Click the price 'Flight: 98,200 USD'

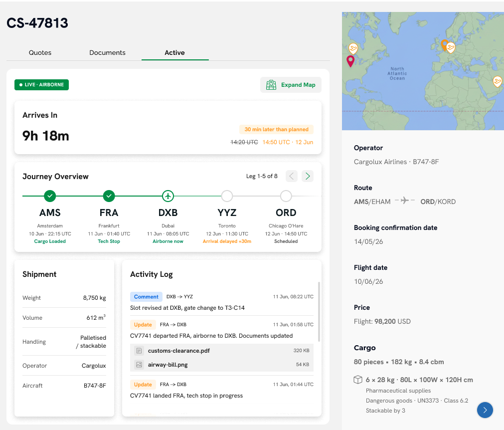(382, 321)
